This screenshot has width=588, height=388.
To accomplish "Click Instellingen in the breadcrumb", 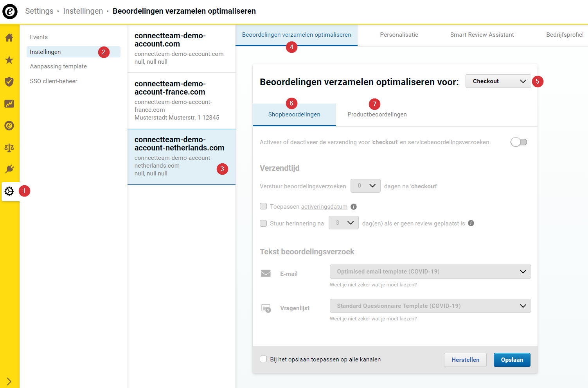I will coord(83,11).
